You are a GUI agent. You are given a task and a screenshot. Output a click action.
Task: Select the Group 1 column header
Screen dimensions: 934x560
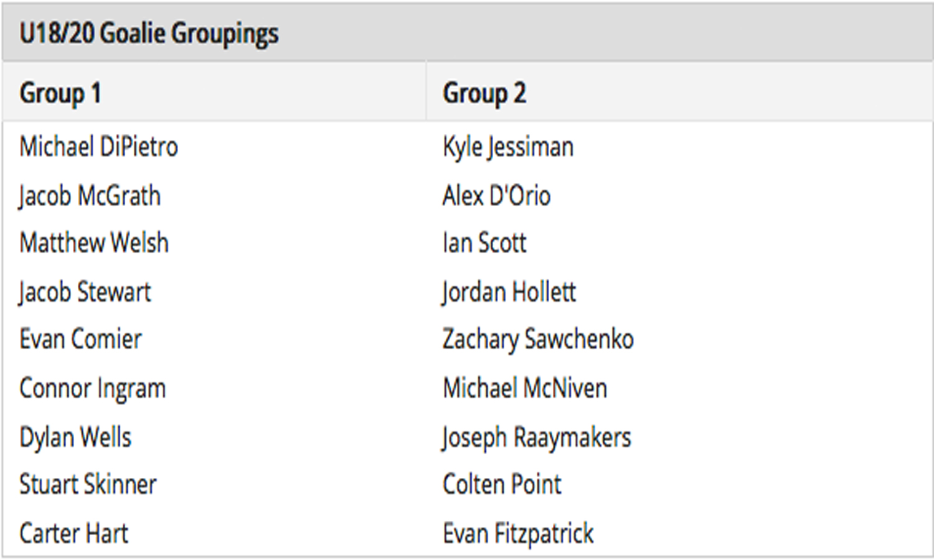pos(60,93)
